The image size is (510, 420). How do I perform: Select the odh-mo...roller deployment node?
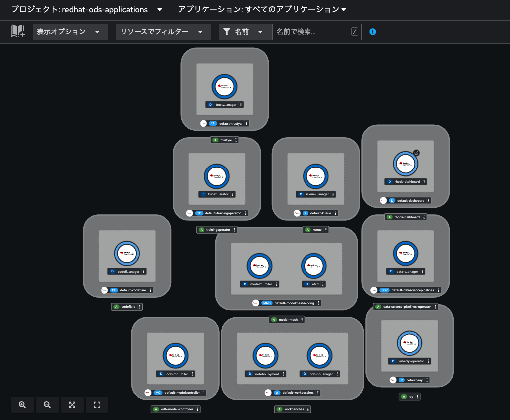pos(175,356)
